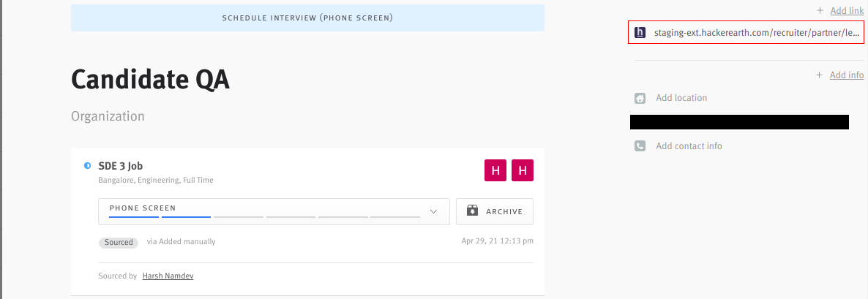The height and width of the screenshot is (299, 868).
Task: Click the archive box icon
Action: (x=472, y=211)
